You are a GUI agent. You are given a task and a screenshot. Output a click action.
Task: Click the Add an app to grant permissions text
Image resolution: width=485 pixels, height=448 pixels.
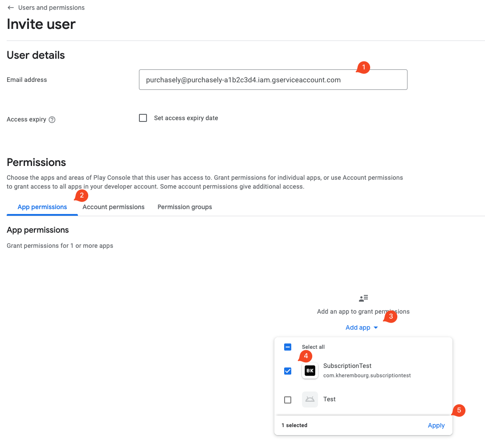pyautogui.click(x=363, y=311)
